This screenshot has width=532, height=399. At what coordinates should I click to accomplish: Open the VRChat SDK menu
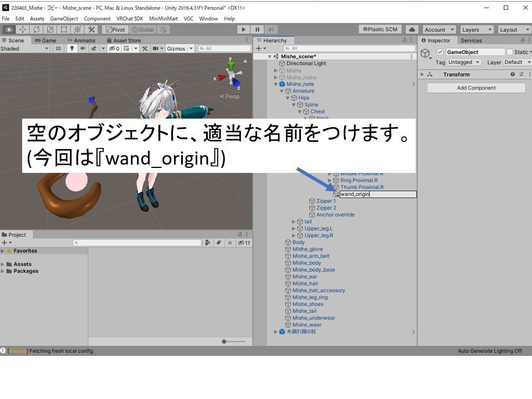[130, 19]
